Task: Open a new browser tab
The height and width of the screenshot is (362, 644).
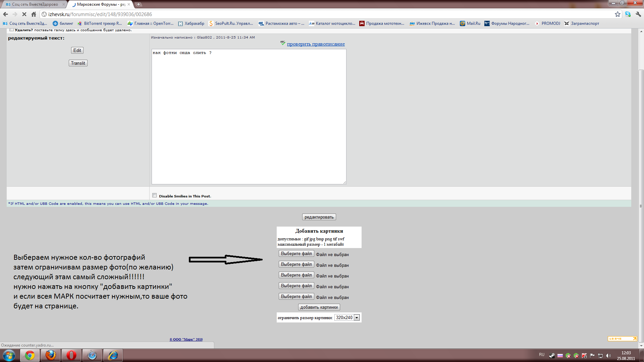Action: (x=138, y=4)
